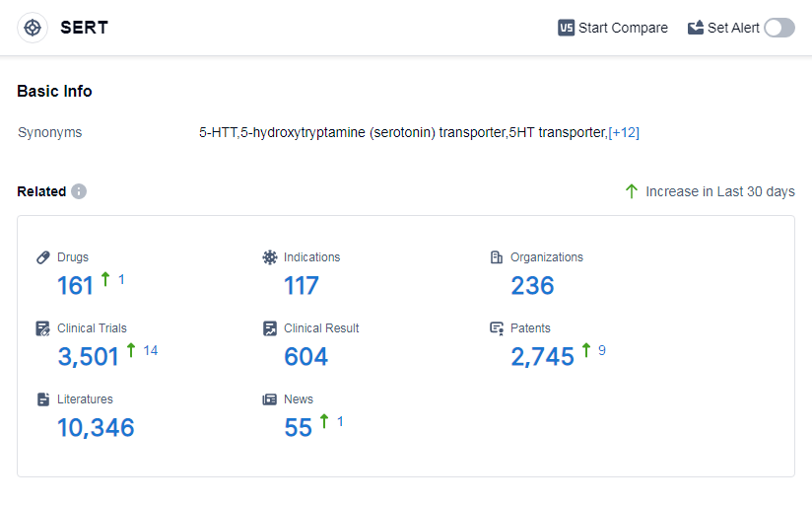Open the 161 Drugs count link
Image resolution: width=812 pixels, height=505 pixels.
point(76,286)
